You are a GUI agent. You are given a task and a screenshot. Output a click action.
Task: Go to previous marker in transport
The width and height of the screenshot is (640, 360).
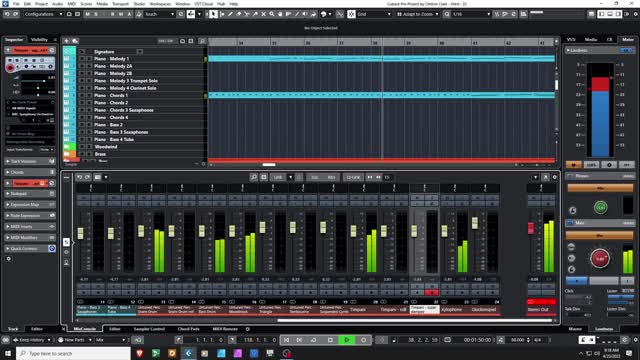click(x=287, y=340)
